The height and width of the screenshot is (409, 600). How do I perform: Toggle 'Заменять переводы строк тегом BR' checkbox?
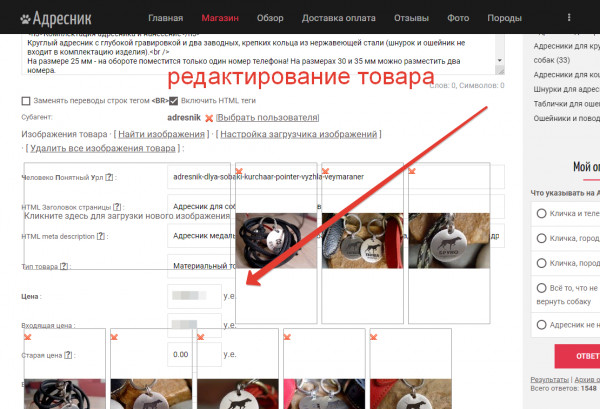26,101
